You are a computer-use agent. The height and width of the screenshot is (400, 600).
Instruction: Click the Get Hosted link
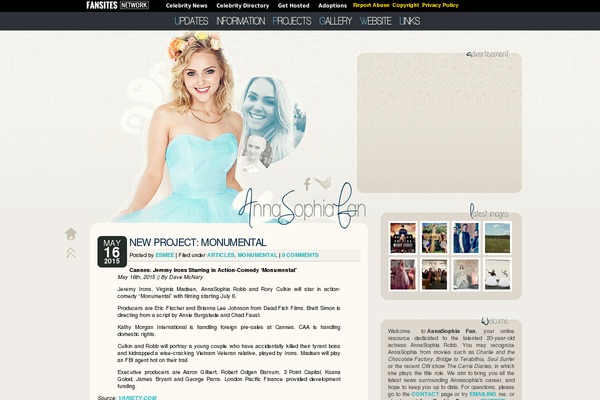(293, 6)
